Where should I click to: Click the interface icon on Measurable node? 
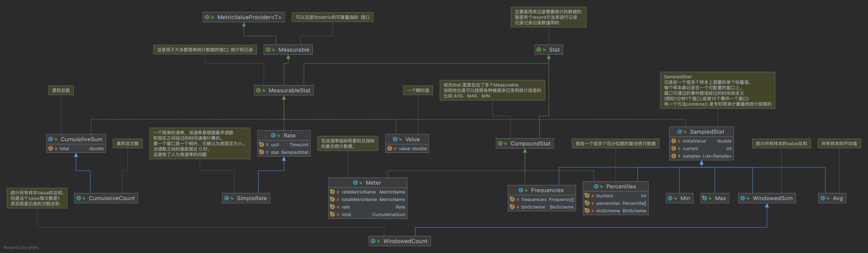coord(268,50)
